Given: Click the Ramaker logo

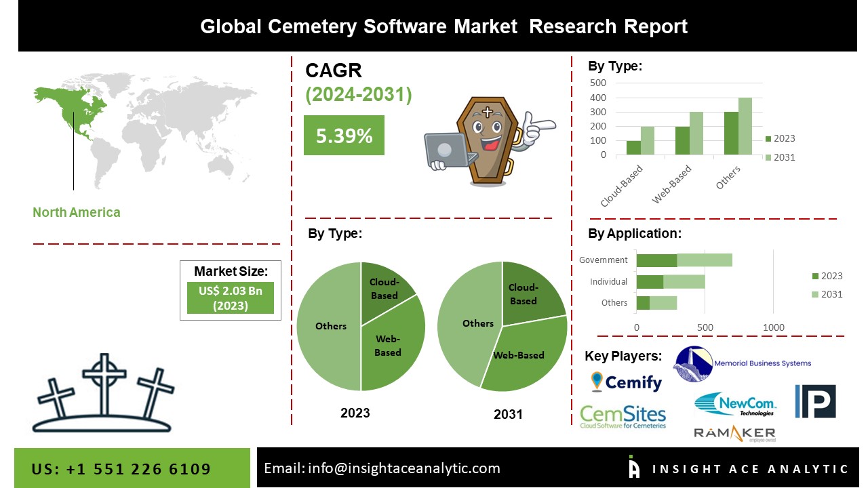Looking at the screenshot, I should point(734,433).
